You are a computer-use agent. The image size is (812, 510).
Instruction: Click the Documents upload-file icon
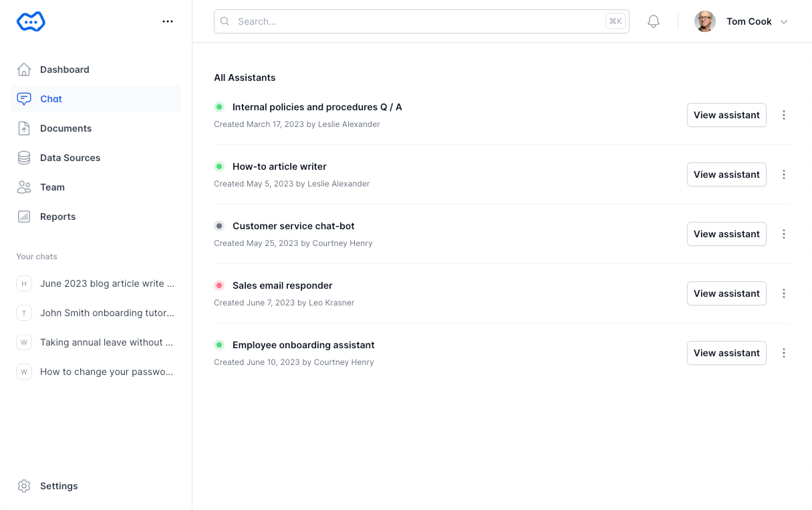coord(24,128)
